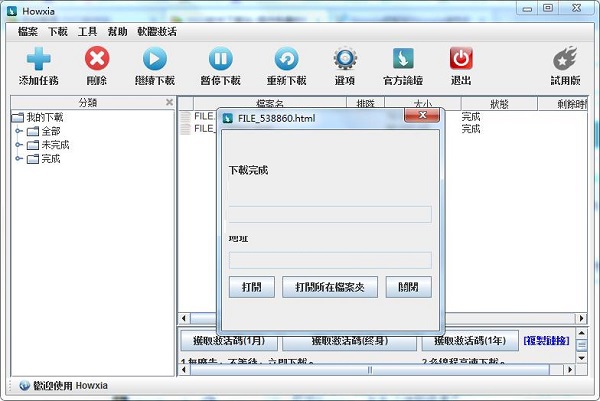
Task: Click the 繼續下載 play icon
Action: 155,59
